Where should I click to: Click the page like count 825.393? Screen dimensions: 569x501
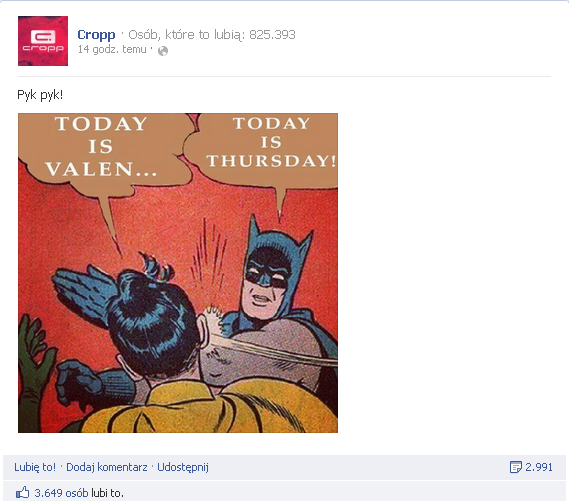272,34
